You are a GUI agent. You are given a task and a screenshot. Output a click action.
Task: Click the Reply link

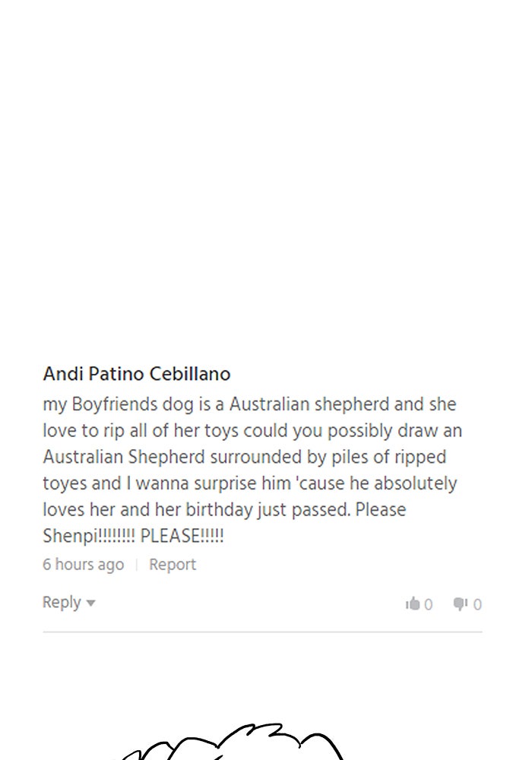(62, 603)
